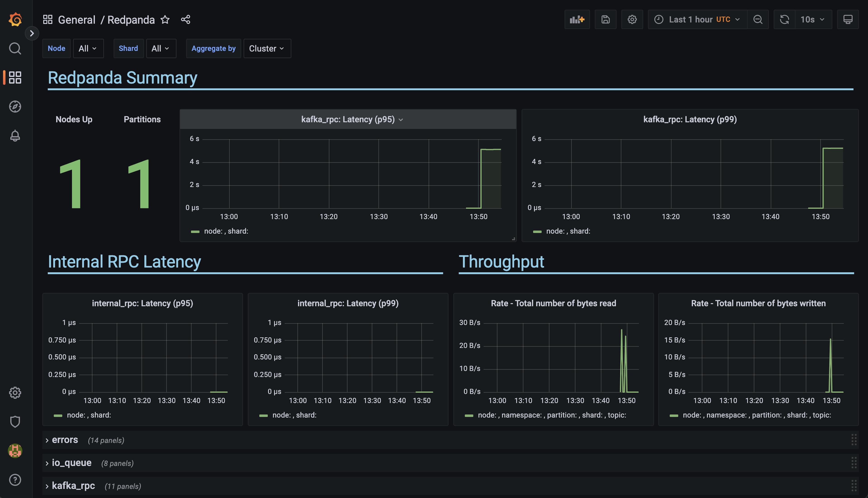Toggle the internal_rpc p95 legend series

pos(89,415)
